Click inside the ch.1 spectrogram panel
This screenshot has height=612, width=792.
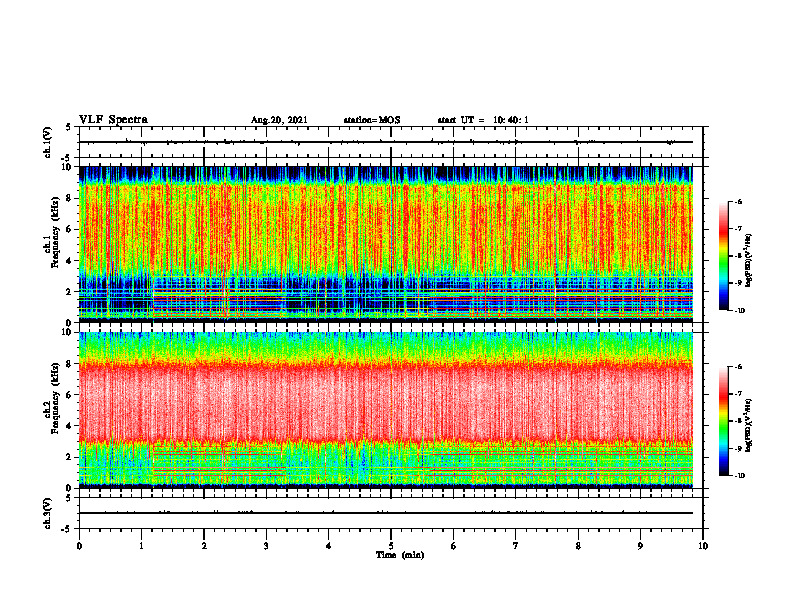(x=386, y=244)
